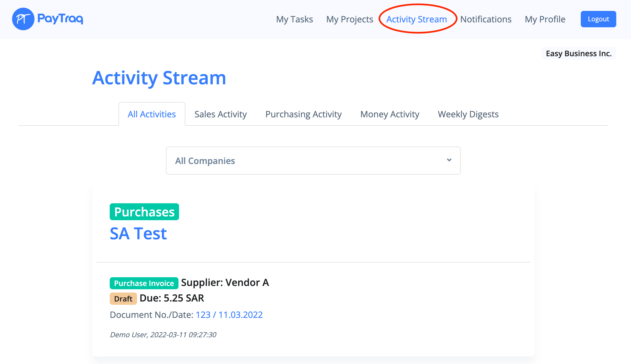Switch to Purchasing Activity tab

pyautogui.click(x=303, y=114)
